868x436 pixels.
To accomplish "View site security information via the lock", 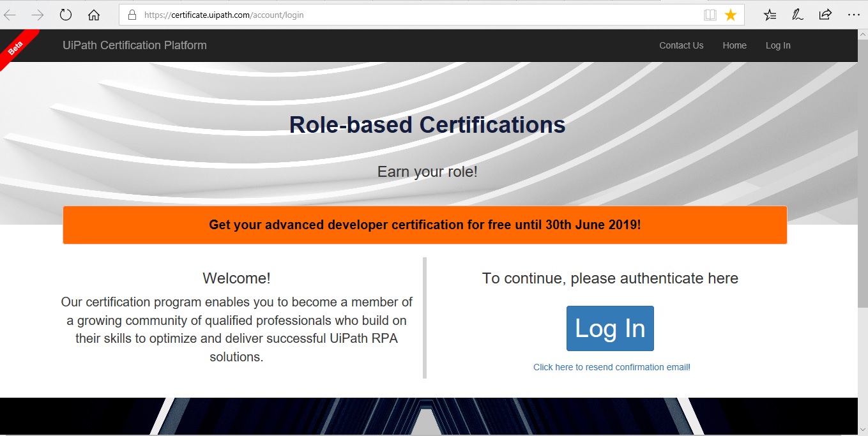I will 130,14.
